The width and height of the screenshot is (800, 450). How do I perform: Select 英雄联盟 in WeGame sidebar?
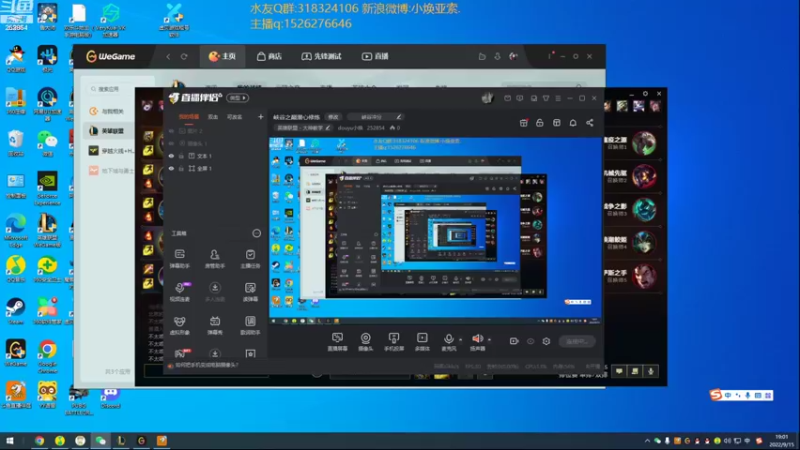pyautogui.click(x=108, y=131)
